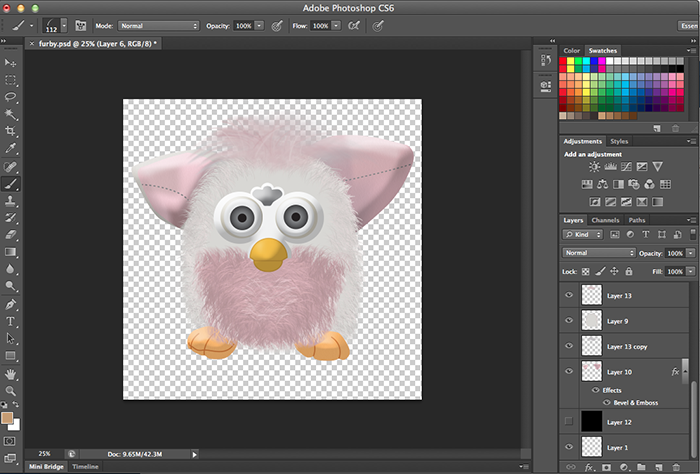Hide Layer 10 visibility eye
Viewport: 700px width, 474px height.
coord(569,371)
